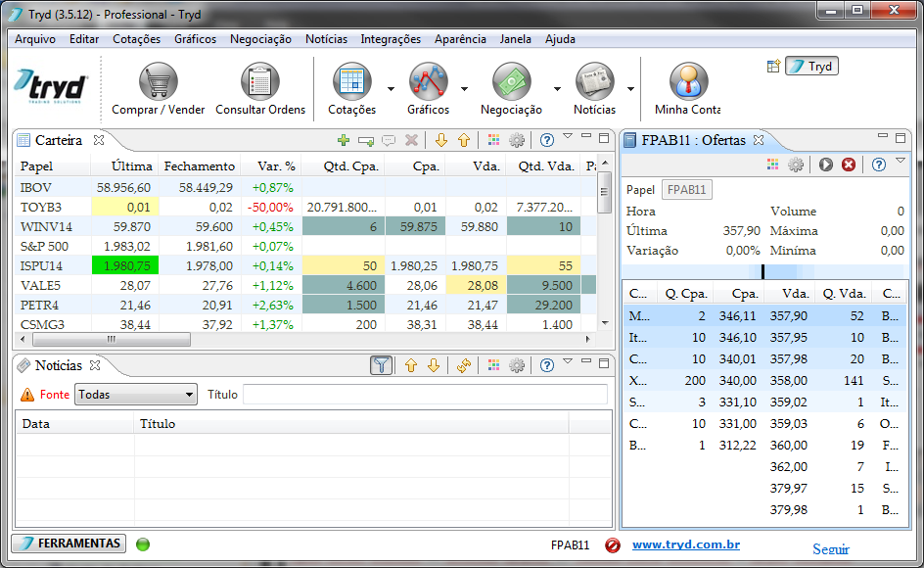The width and height of the screenshot is (924, 568).
Task: Open the Aparência menu
Action: tap(460, 39)
